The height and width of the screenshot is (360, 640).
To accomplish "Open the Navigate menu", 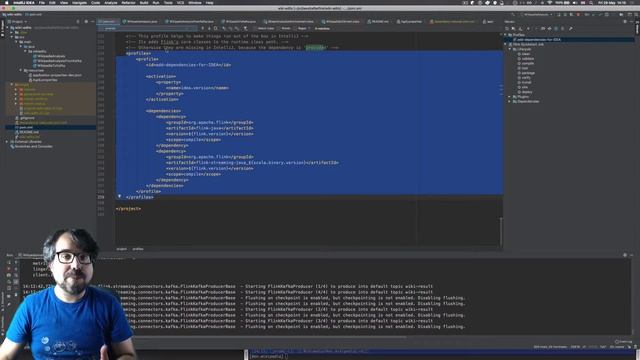I will click(x=79, y=2).
